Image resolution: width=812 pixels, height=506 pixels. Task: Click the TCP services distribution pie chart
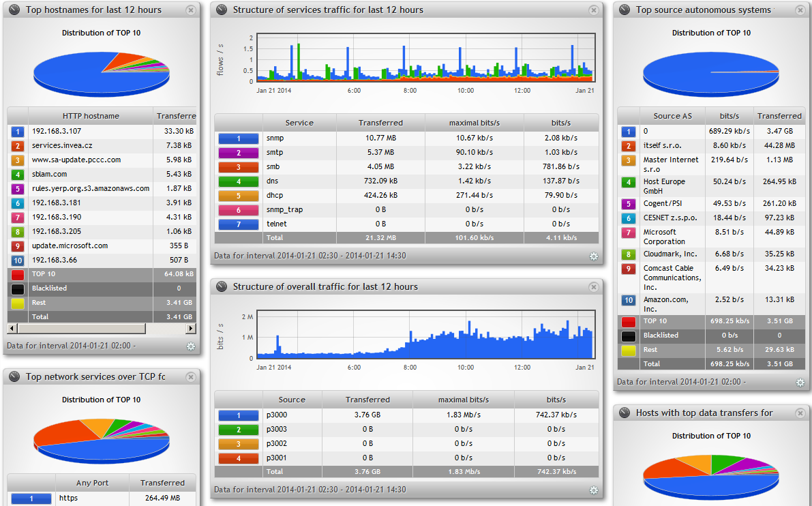coord(102,441)
